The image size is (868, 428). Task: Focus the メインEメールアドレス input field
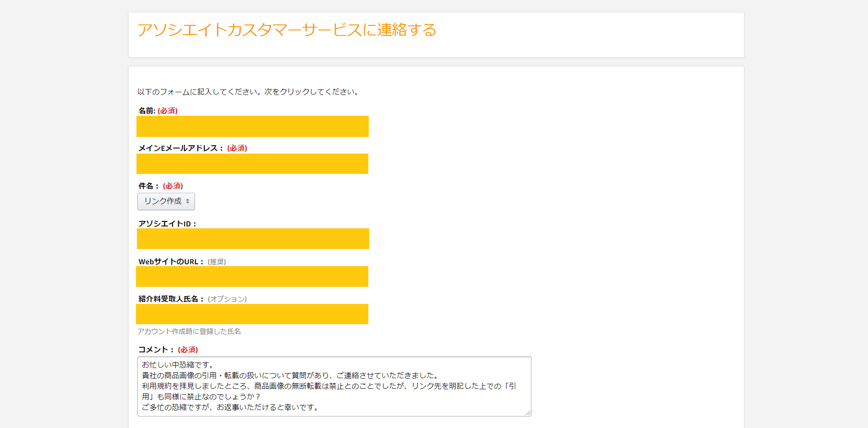252,164
